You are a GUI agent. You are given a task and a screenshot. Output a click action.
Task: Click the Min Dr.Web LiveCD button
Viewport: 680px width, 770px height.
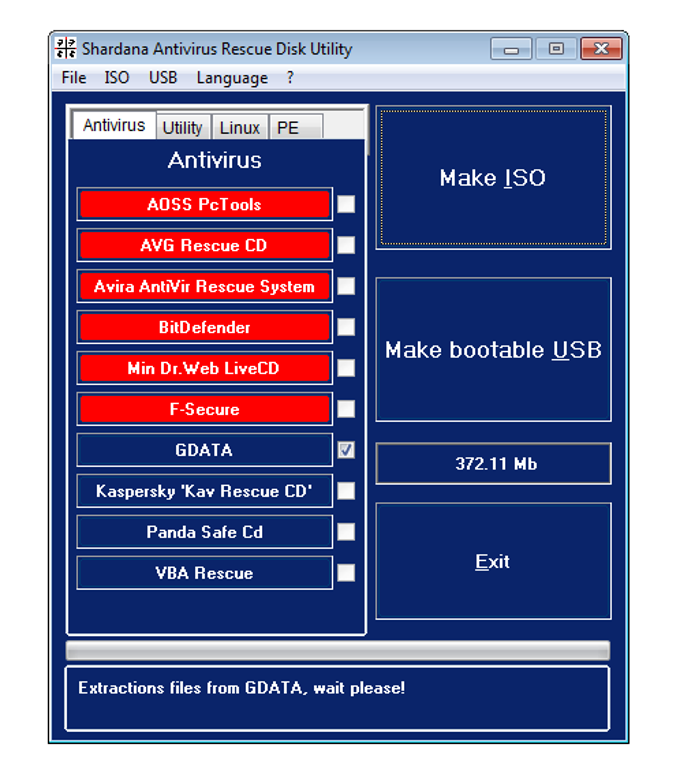click(x=204, y=368)
